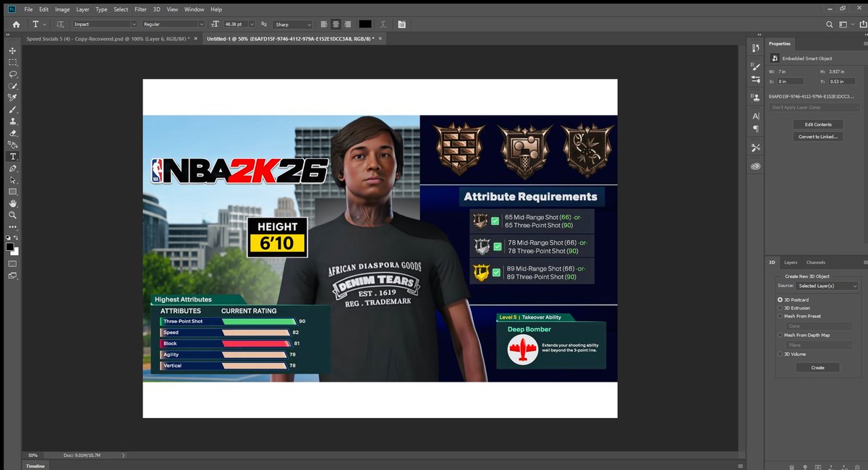Click the Create Warped Text icon
This screenshot has width=868, height=470.
pos(383,24)
